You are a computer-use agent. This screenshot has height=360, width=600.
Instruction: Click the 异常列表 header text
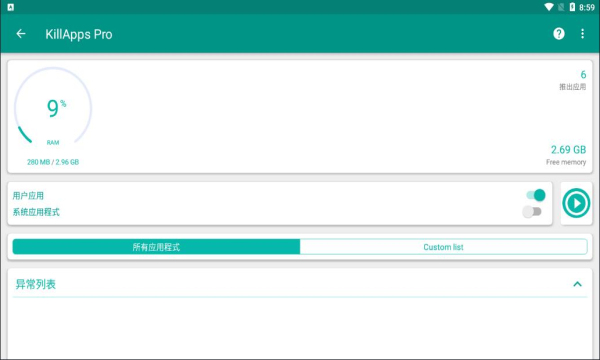[36, 284]
